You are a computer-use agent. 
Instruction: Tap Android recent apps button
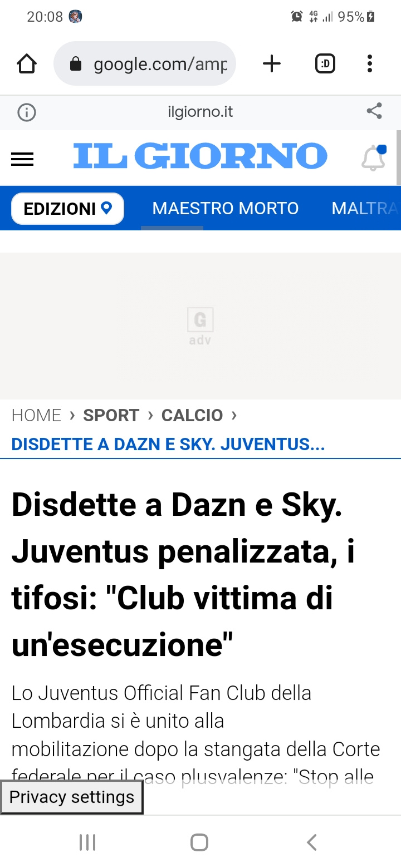87,842
